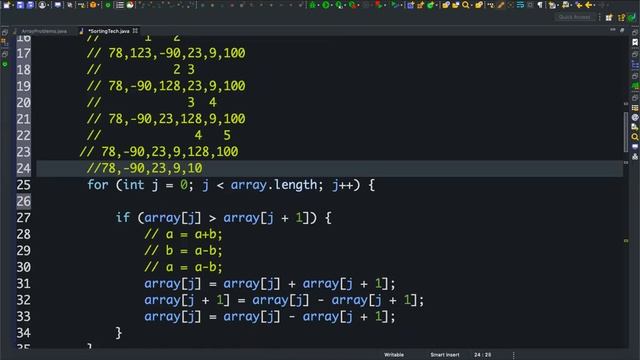Click the editor vertical scrollbar thumb
640x360 pixels.
point(626,131)
